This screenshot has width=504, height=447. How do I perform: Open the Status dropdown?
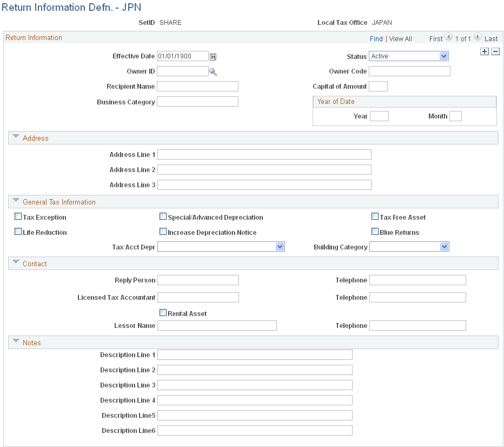(x=443, y=56)
